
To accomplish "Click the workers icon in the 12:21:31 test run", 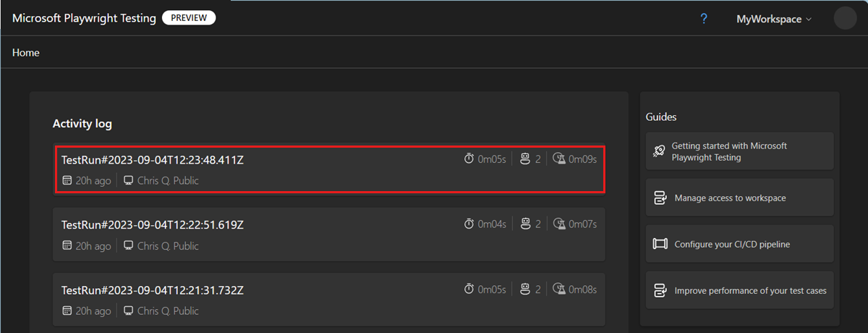I will click(x=526, y=290).
